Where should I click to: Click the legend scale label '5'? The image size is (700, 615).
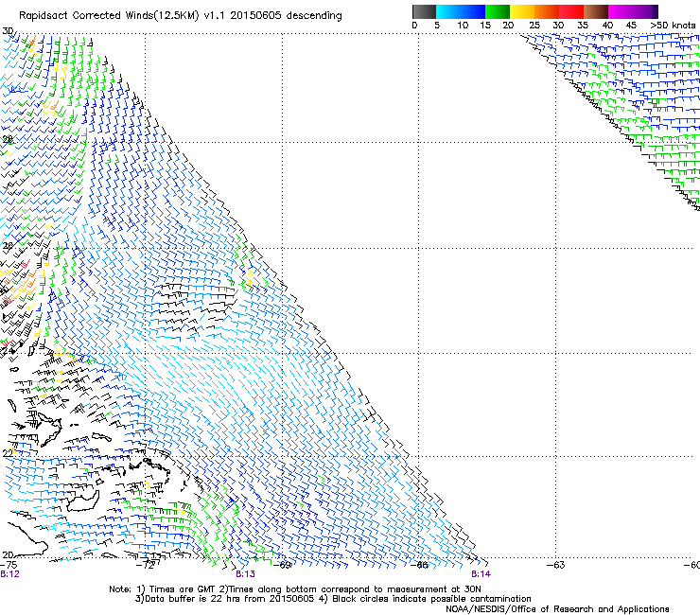(x=437, y=26)
